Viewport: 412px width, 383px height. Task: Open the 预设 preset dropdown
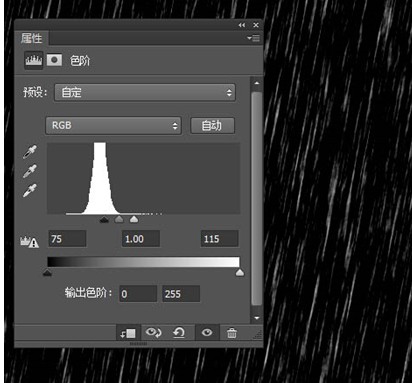coord(145,92)
